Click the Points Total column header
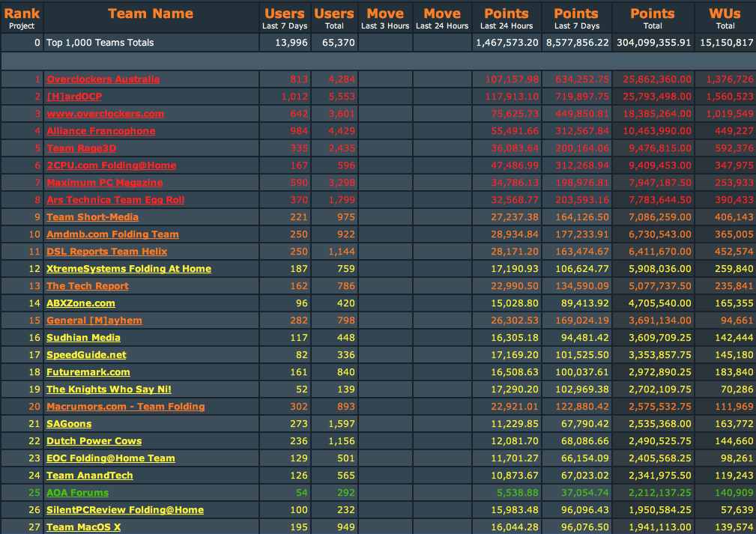The image size is (756, 534). click(x=653, y=18)
